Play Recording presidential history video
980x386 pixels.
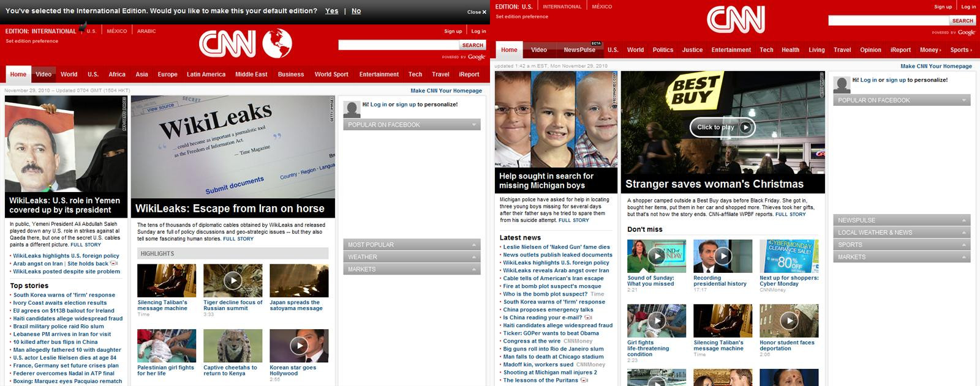coord(723,256)
